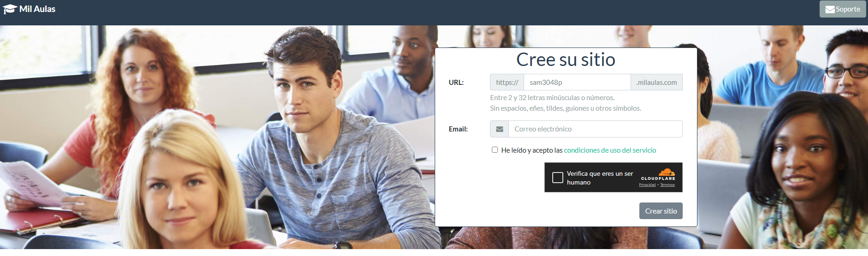
Task: Click the 'Cree su sitio' heading
Action: (x=566, y=60)
